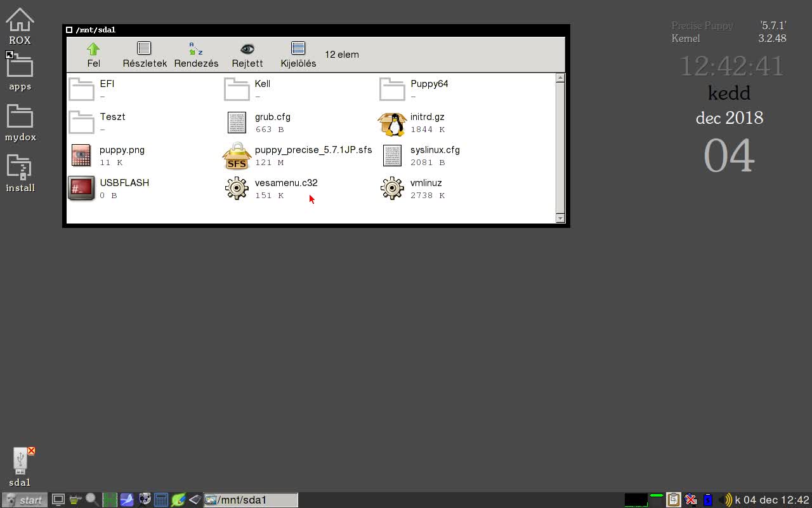The image size is (812, 508).
Task: Open mydox desktop folder
Action: click(x=20, y=123)
